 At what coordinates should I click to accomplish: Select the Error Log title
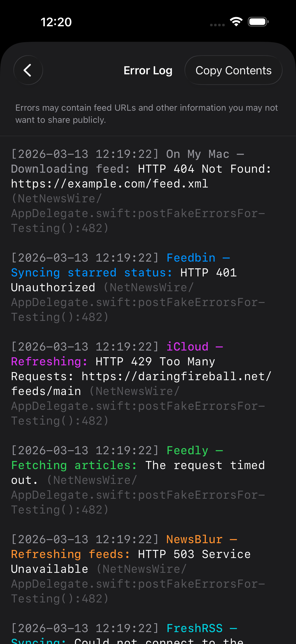(148, 70)
